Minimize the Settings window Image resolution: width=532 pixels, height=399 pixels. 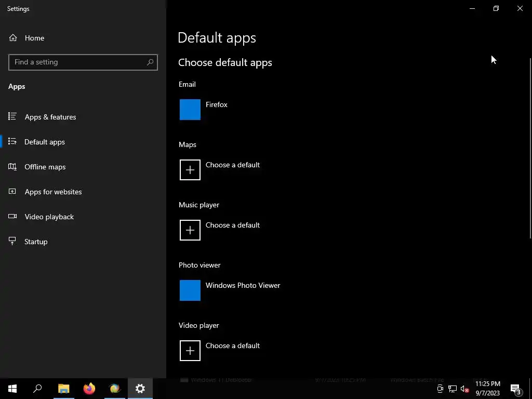click(x=472, y=8)
